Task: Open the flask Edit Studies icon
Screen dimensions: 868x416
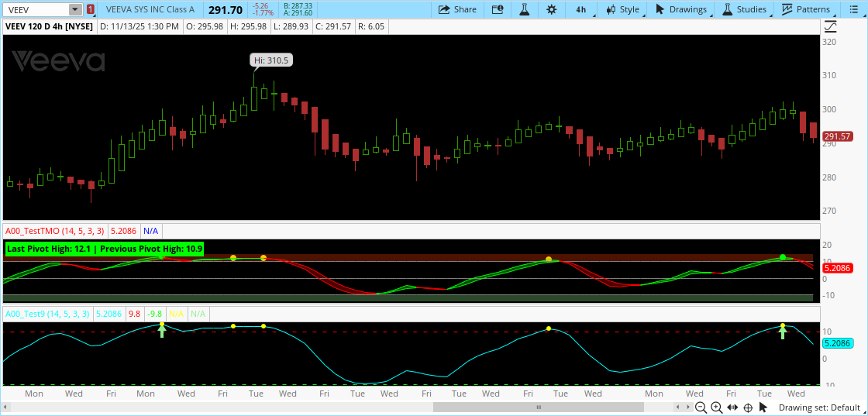Action: click(x=524, y=9)
